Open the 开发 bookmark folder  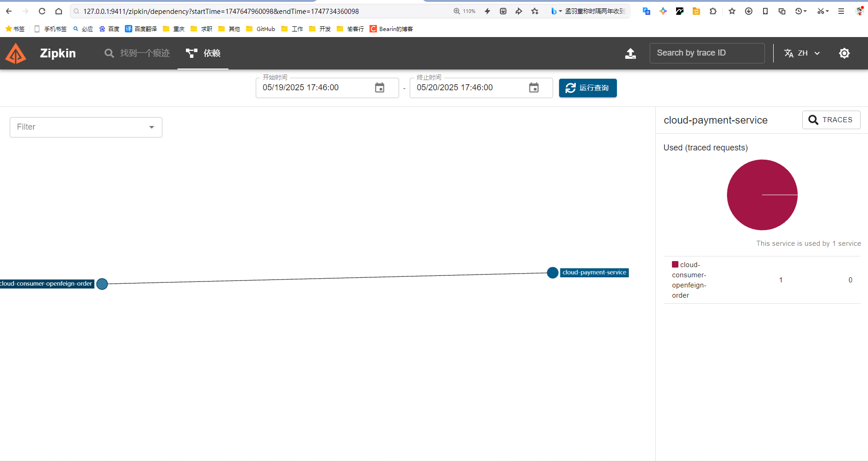[x=320, y=29]
